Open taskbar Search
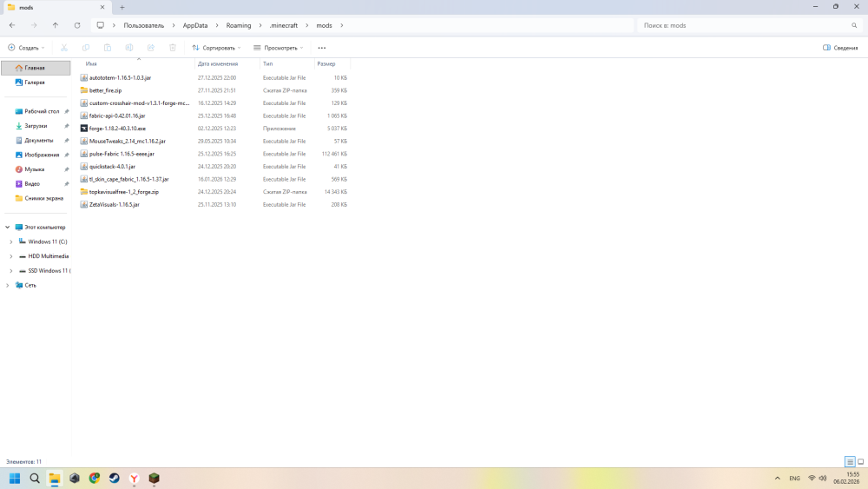Image resolution: width=868 pixels, height=489 pixels. tap(35, 479)
